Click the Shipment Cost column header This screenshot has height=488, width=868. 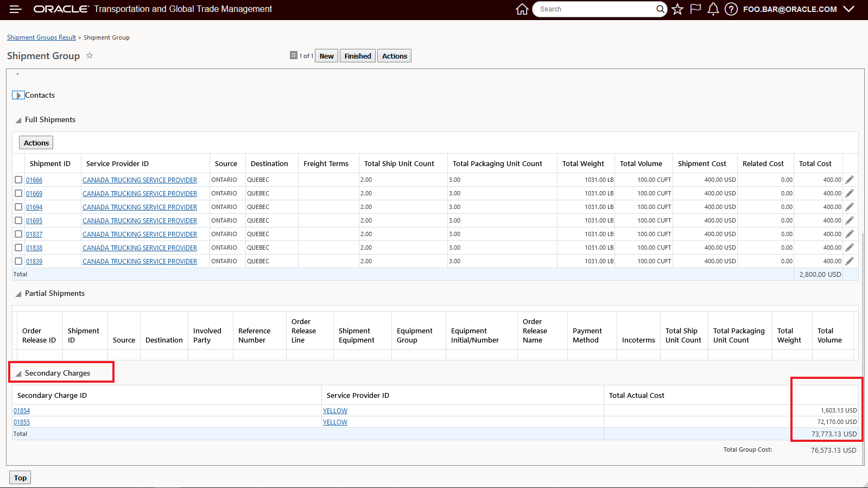tap(702, 163)
